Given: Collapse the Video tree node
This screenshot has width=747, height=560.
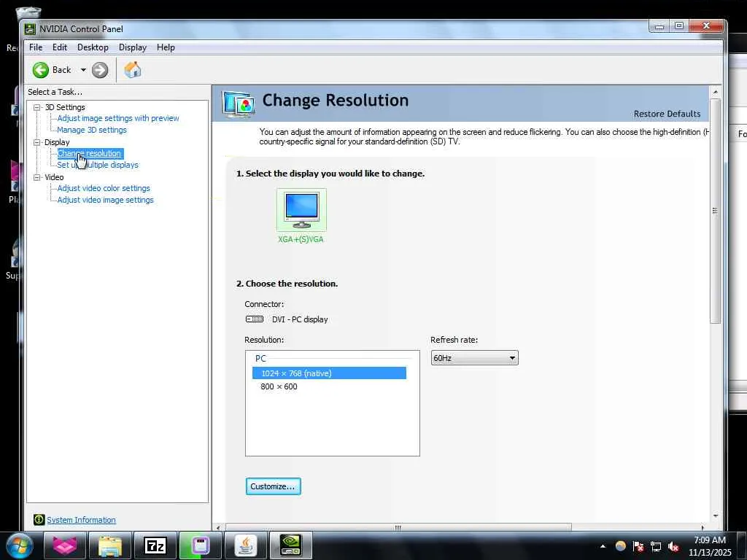Looking at the screenshot, I should click(36, 177).
